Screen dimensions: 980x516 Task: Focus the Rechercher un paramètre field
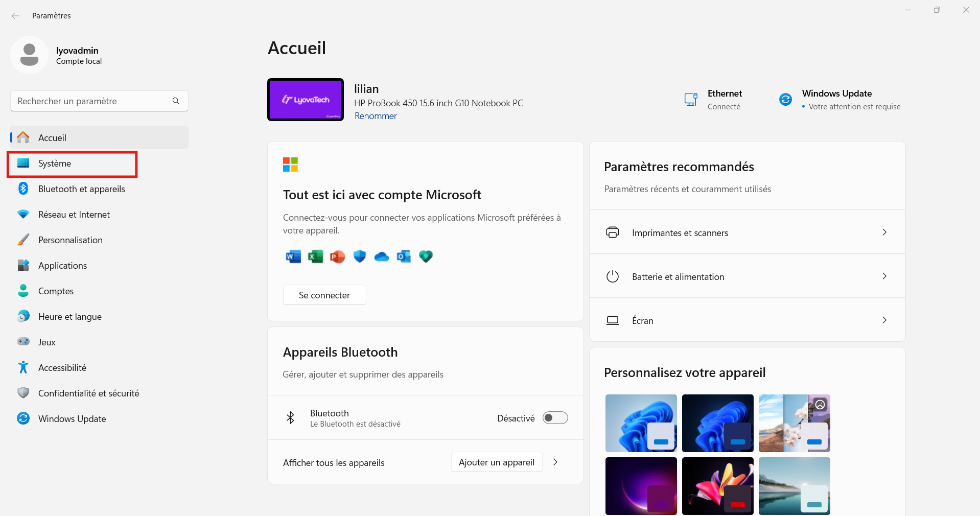92,101
